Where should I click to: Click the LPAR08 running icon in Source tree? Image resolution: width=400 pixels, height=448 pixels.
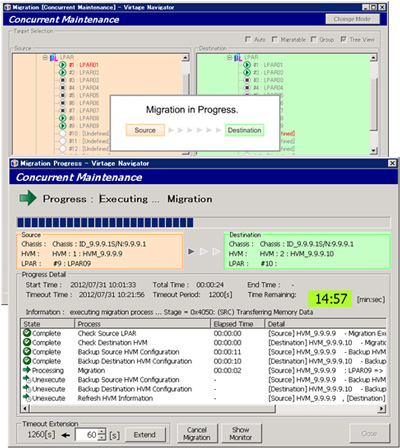click(62, 118)
